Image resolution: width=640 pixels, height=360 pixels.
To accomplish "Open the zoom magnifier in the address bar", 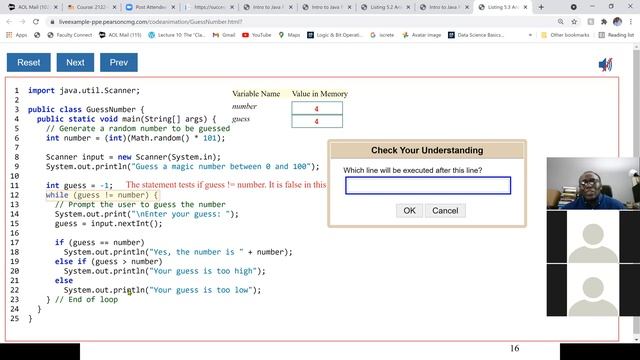I will click(561, 22).
